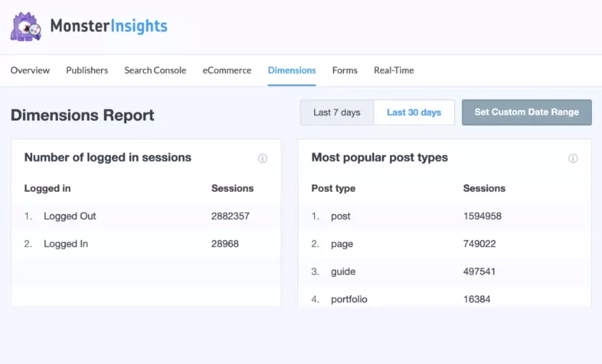Select the Logged Out row label
602x364 pixels.
(x=70, y=216)
